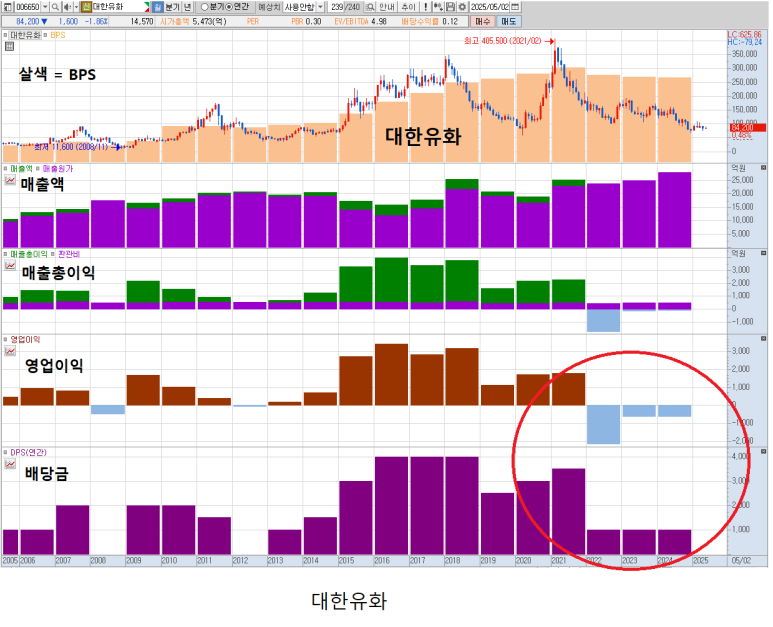
Task: Click the 최고 405,500 (2021/02) annotation
Action: click(x=502, y=41)
